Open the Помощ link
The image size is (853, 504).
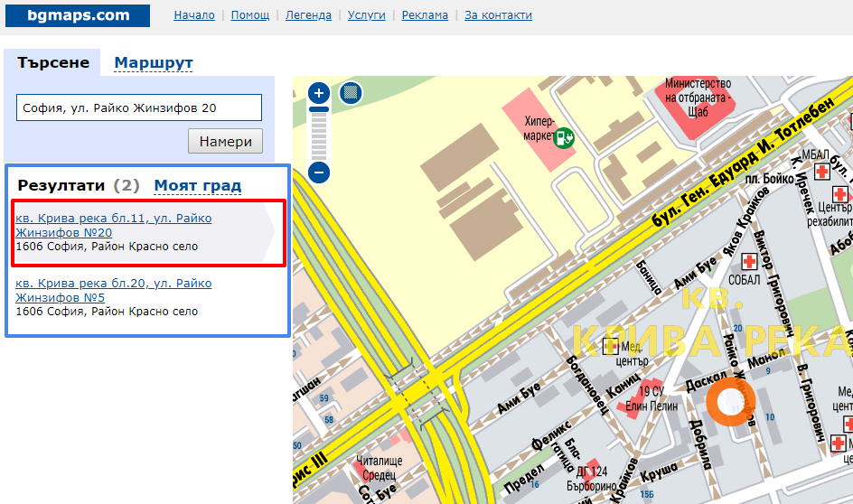tap(250, 15)
